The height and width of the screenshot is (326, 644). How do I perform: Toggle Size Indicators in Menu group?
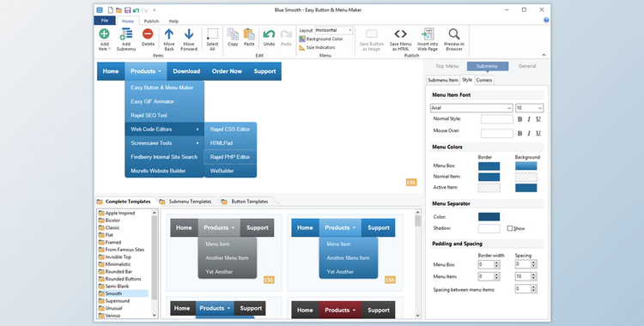pos(317,48)
